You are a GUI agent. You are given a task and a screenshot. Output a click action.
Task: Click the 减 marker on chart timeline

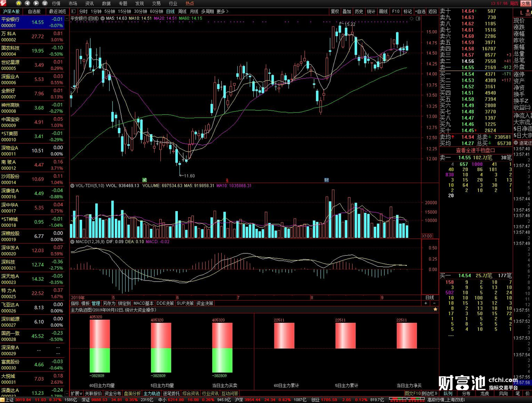click(x=145, y=180)
